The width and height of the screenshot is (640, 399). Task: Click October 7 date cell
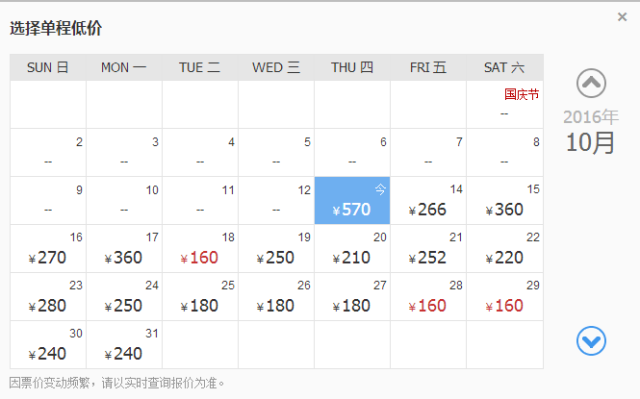point(428,153)
